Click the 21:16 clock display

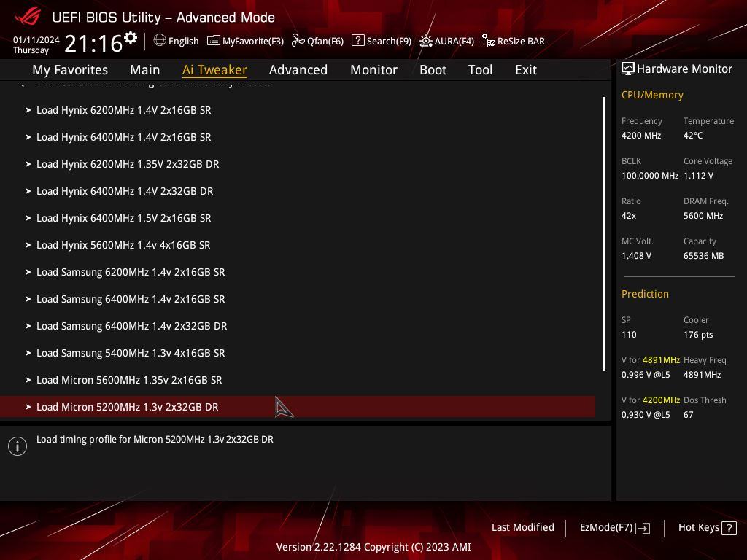click(93, 43)
